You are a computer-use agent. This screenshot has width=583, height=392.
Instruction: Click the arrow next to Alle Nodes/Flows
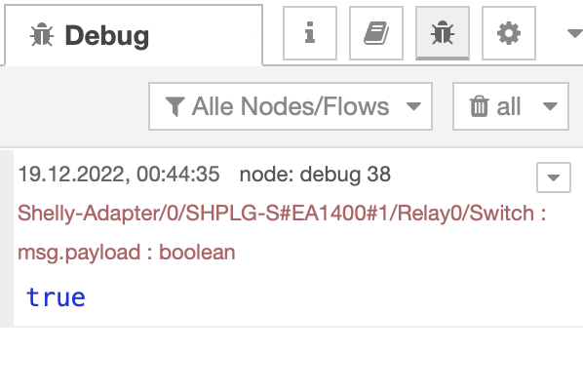tap(413, 106)
